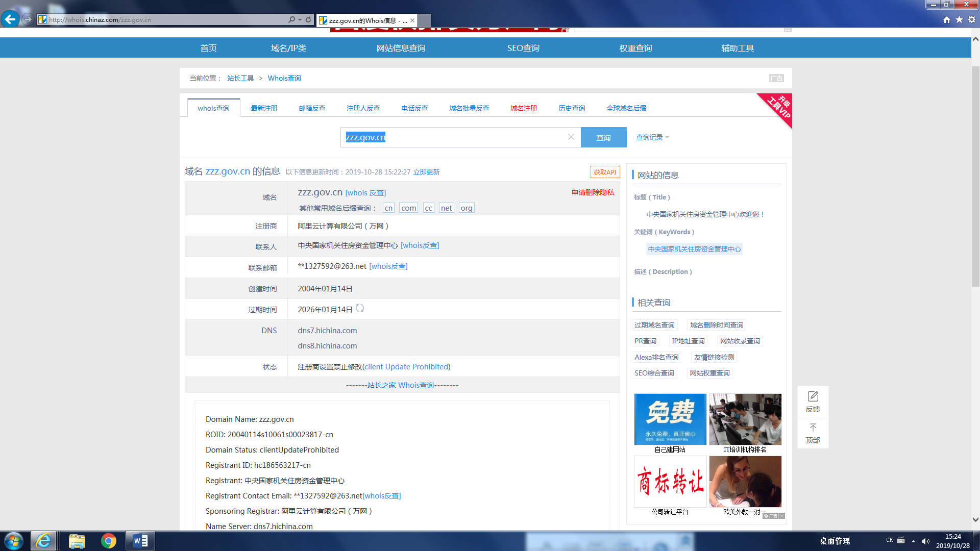This screenshot has height=551, width=980.
Task: Click the feedback (反馈) pencil icon
Action: click(813, 396)
